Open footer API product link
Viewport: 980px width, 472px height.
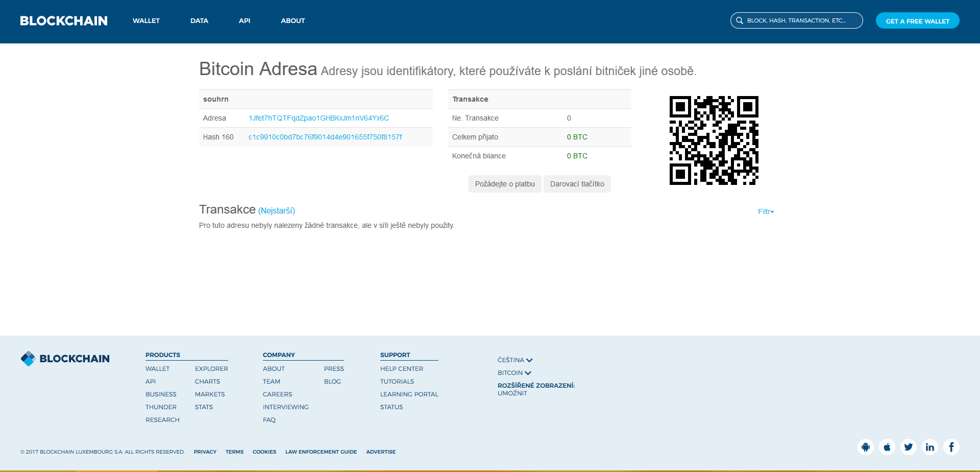151,382
